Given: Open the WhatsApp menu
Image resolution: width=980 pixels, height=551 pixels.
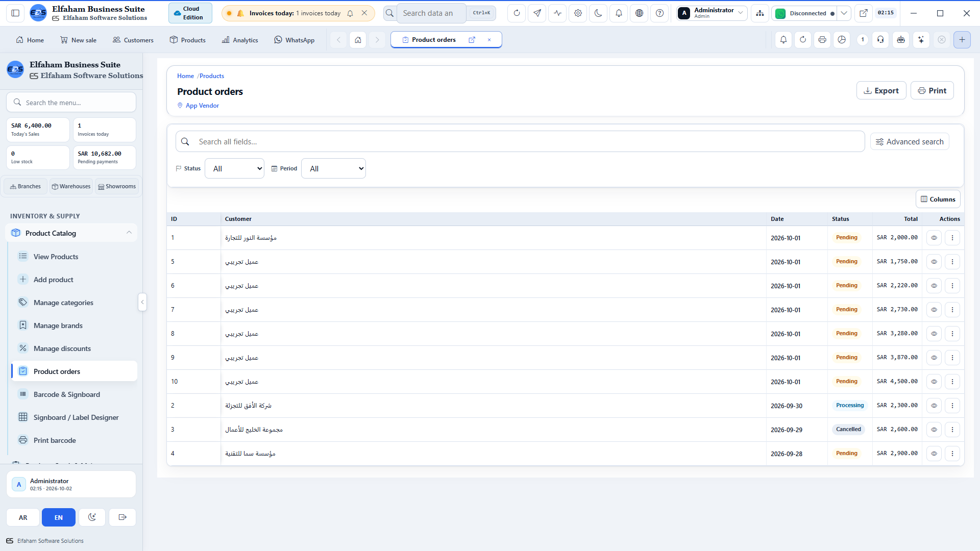Looking at the screenshot, I should tap(295, 40).
